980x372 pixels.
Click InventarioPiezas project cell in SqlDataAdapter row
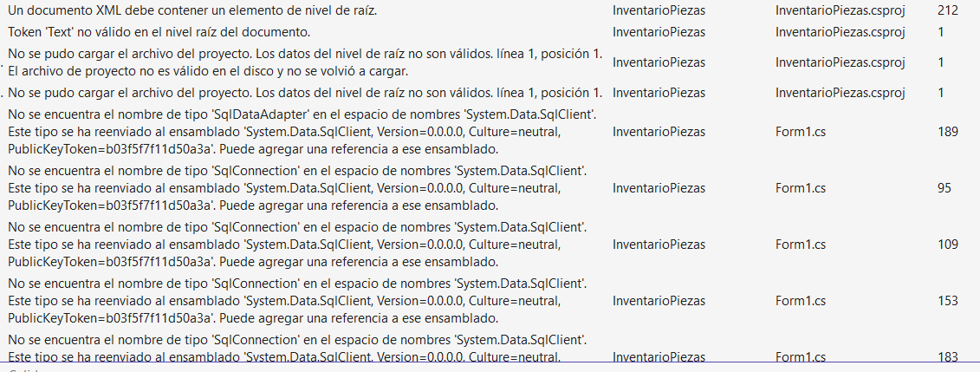pyautogui.click(x=659, y=132)
